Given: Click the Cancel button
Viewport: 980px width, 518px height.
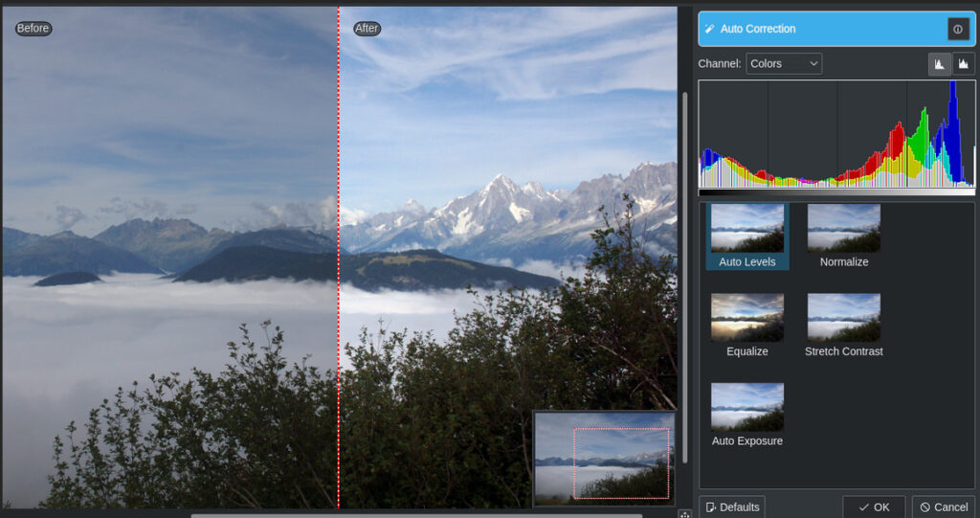Looking at the screenshot, I should coord(944,507).
